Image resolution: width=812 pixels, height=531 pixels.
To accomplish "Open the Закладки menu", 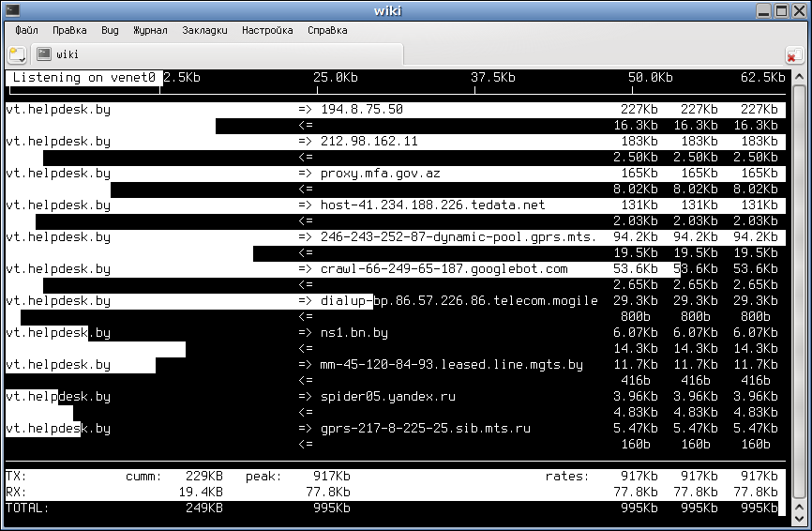I will click(204, 30).
